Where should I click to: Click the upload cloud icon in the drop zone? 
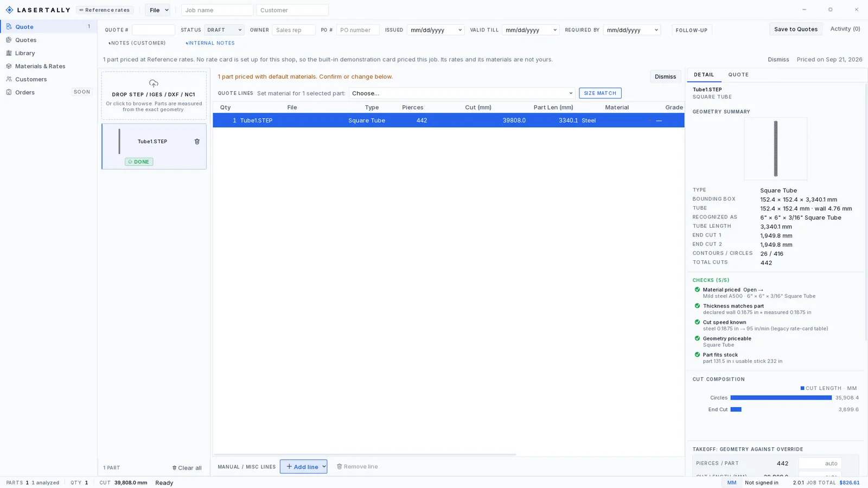tap(154, 84)
